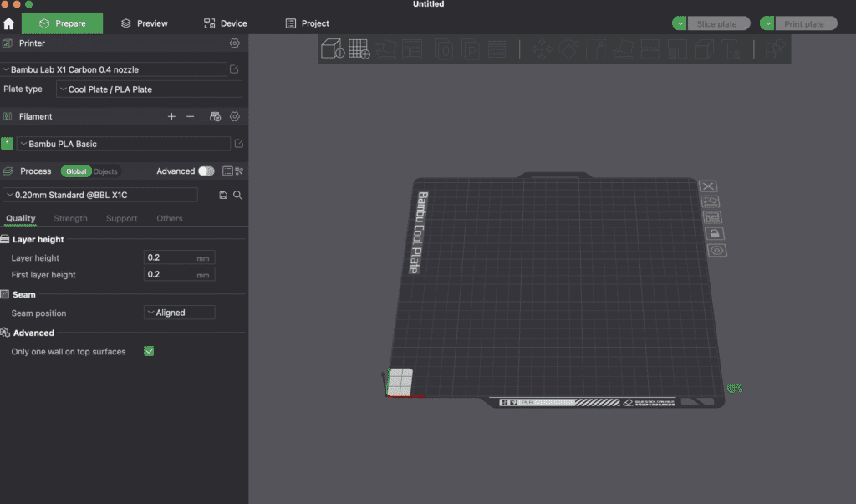Screen dimensions: 856x504
Task: Open the 0.20mm Standard process dropdown
Action: pos(100,195)
